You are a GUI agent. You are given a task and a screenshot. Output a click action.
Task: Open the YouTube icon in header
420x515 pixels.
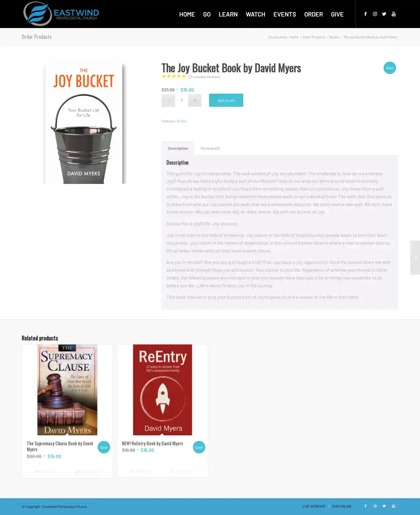(394, 14)
